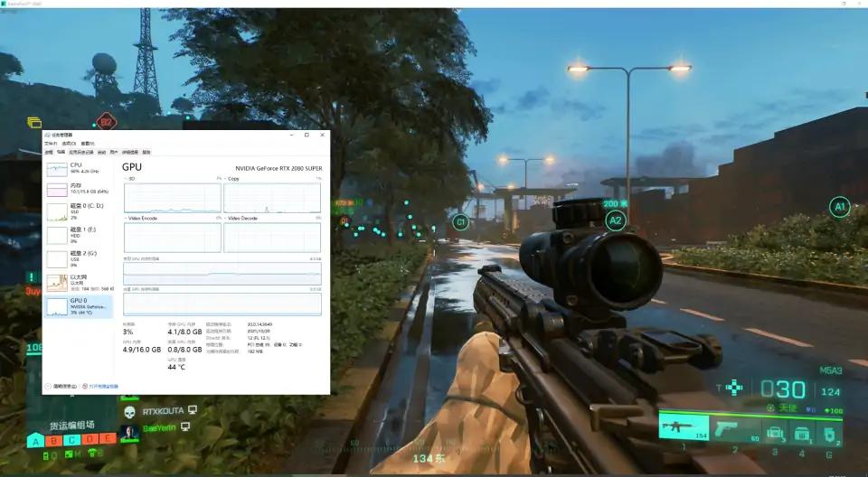The width and height of the screenshot is (868, 477).
Task: Click the yellow stacked-layers HUD icon
Action: click(x=34, y=122)
